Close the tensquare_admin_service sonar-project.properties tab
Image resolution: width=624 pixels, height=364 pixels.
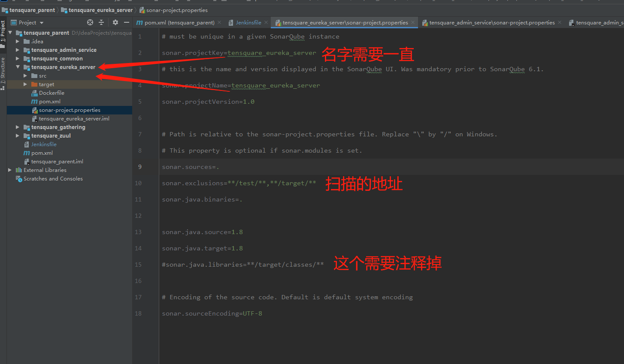(560, 22)
